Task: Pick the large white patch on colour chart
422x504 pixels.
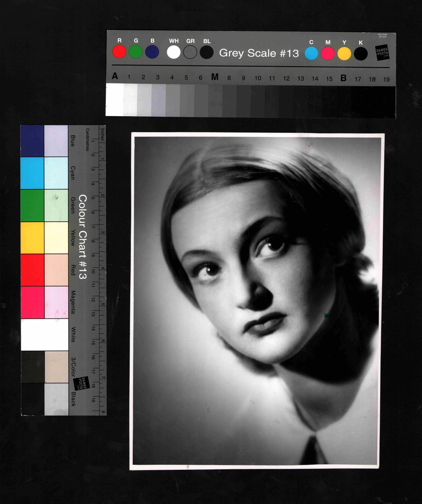Action: [45, 334]
